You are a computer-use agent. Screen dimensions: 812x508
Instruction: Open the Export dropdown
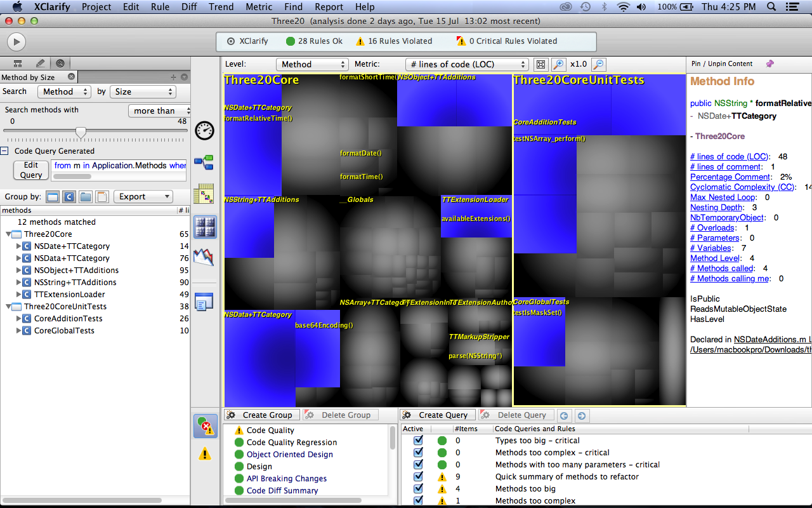(143, 197)
